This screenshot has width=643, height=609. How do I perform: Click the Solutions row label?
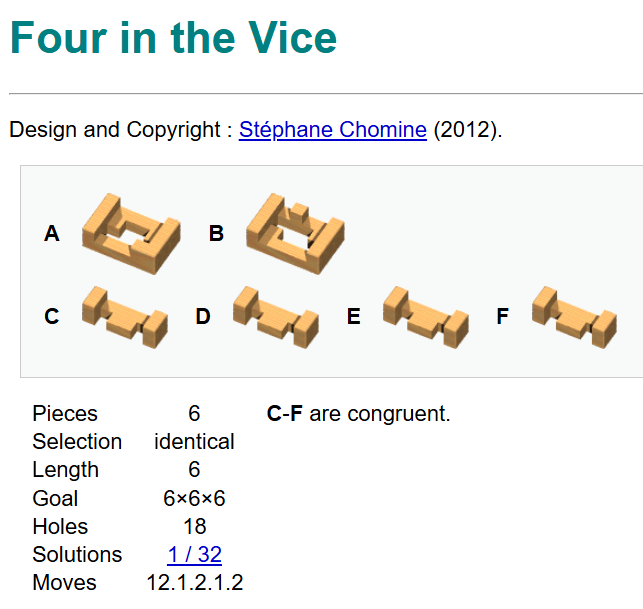coord(77,554)
